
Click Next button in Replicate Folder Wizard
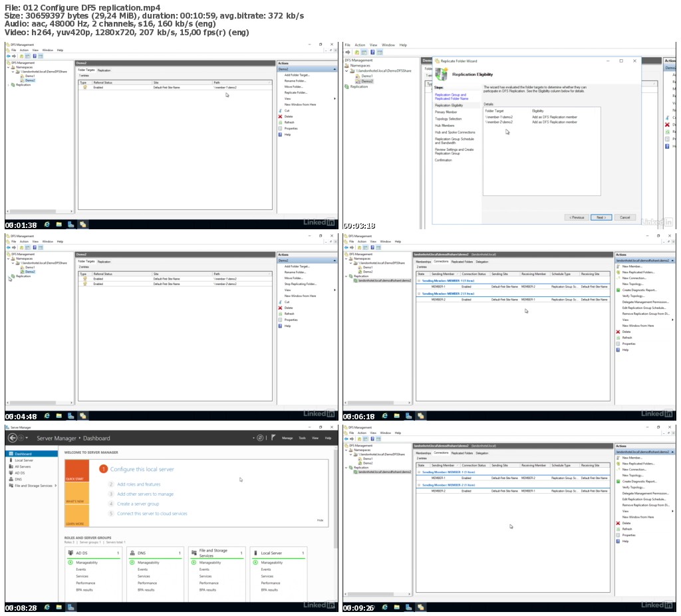pyautogui.click(x=601, y=217)
